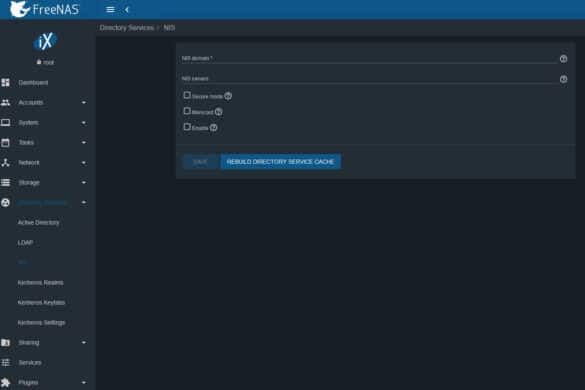The height and width of the screenshot is (390, 585).
Task: Open Kerberos Settings
Action: click(x=41, y=322)
